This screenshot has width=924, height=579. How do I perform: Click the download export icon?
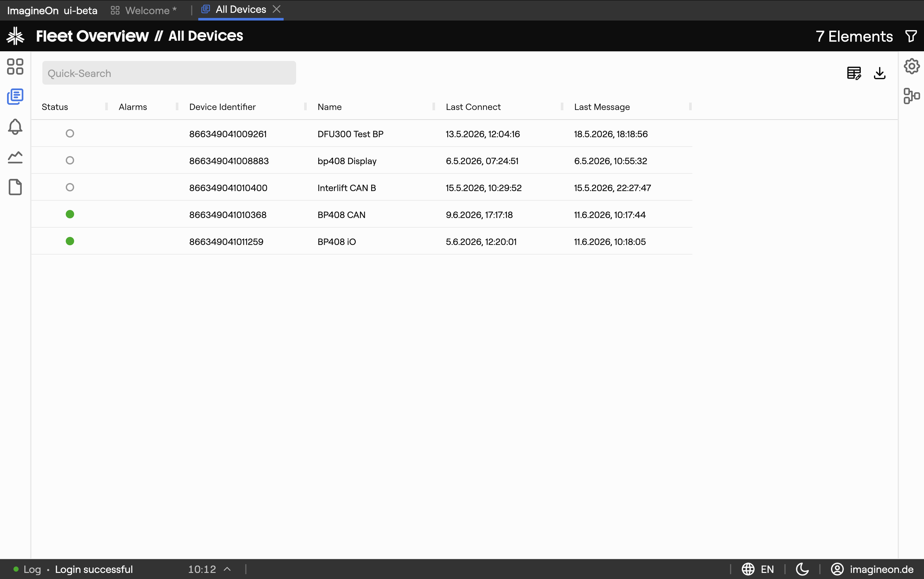(x=879, y=73)
